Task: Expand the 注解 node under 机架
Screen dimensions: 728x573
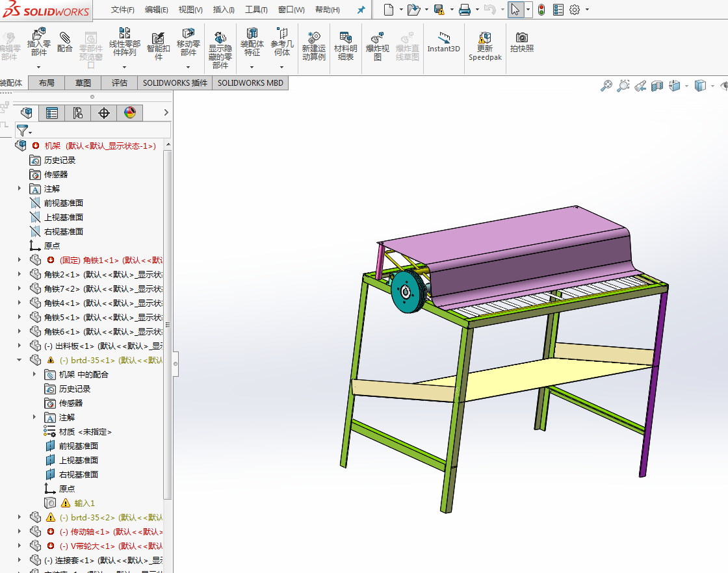Action: [x=19, y=188]
